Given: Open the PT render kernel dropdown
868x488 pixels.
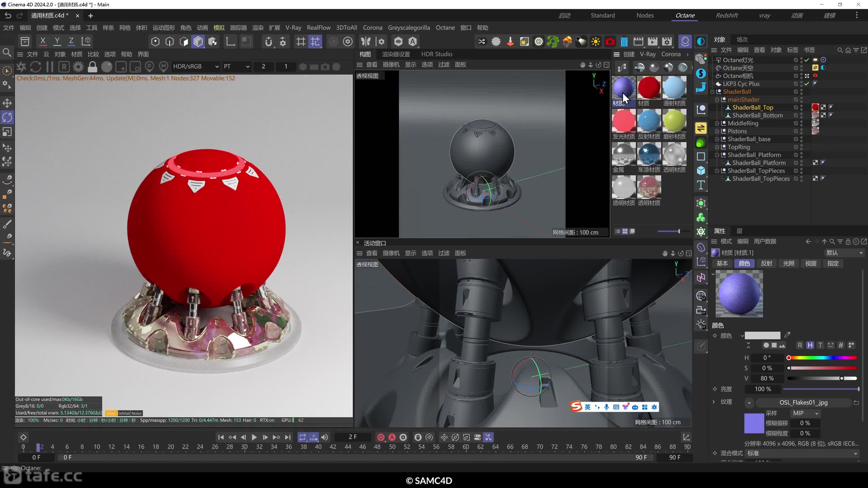Looking at the screenshot, I should [x=236, y=66].
